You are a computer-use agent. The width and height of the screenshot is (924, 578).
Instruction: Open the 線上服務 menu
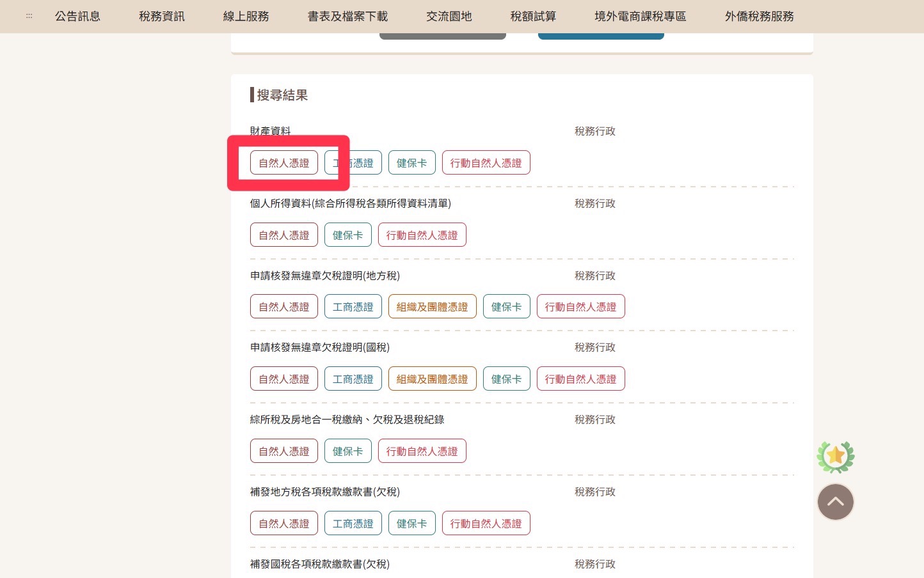[246, 16]
